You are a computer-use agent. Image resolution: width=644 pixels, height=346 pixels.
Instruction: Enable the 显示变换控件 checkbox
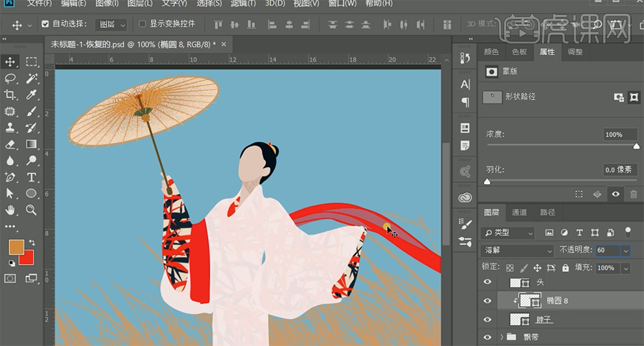[142, 24]
